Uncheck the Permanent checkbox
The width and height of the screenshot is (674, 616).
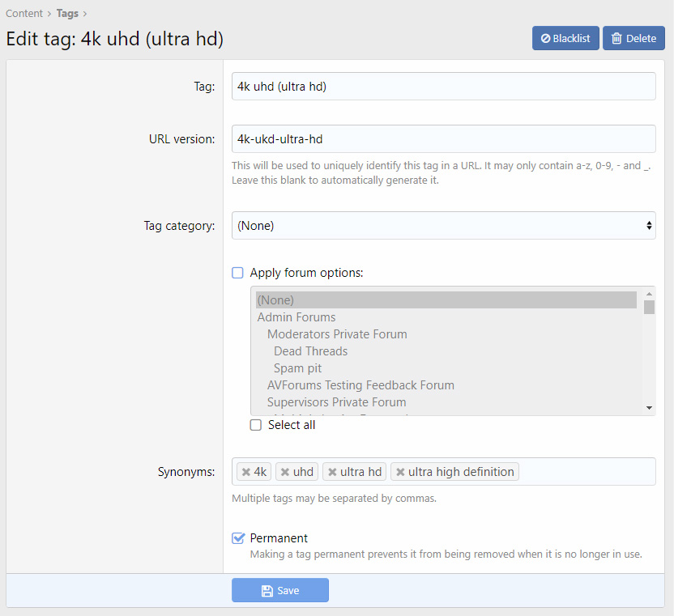[238, 538]
